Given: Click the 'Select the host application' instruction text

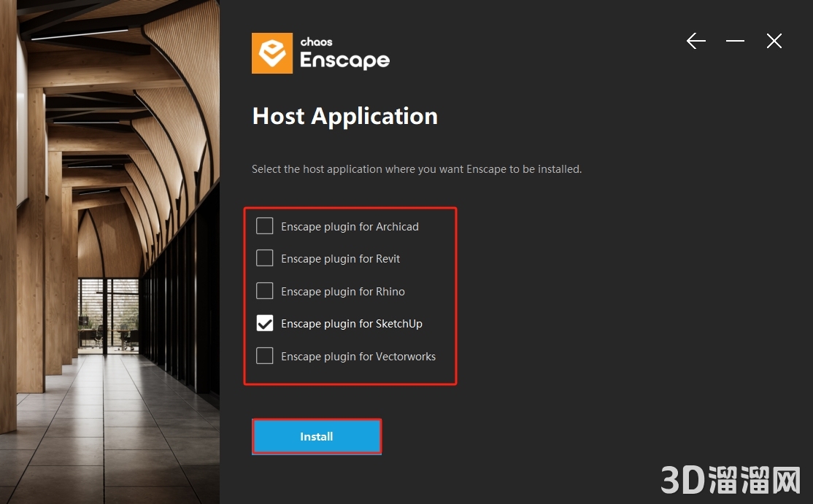Looking at the screenshot, I should point(417,169).
